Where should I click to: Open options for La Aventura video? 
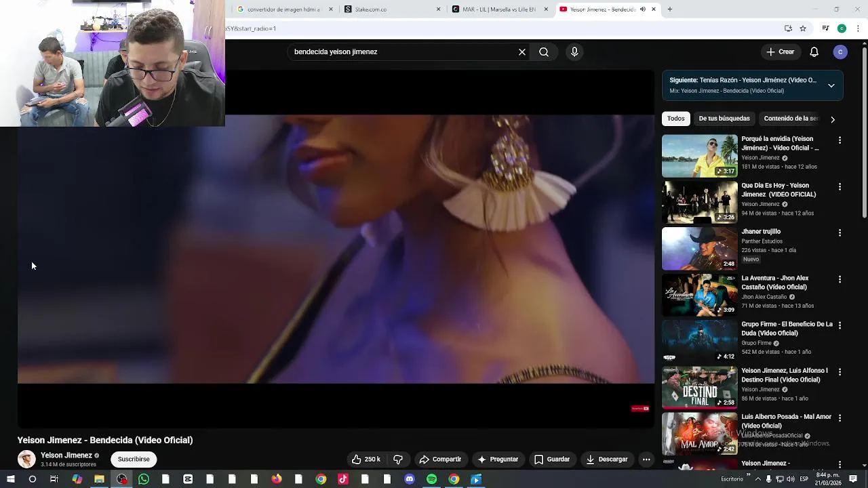pyautogui.click(x=840, y=279)
